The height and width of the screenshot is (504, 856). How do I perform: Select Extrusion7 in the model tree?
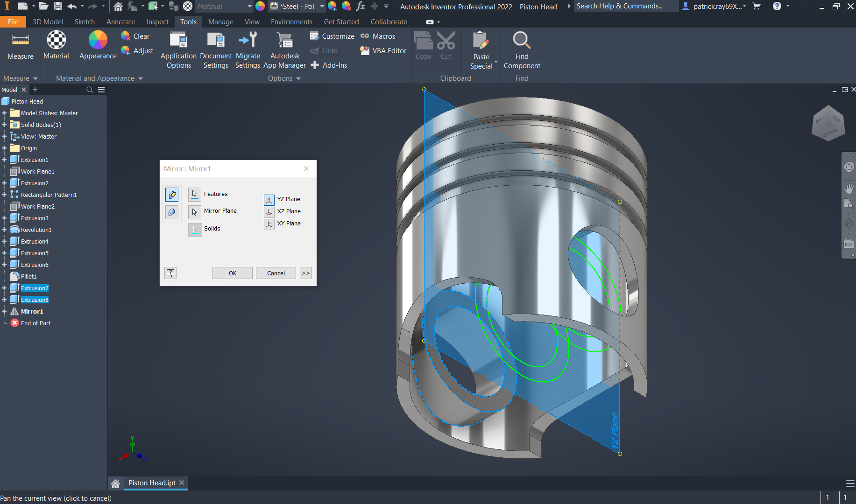click(x=35, y=288)
